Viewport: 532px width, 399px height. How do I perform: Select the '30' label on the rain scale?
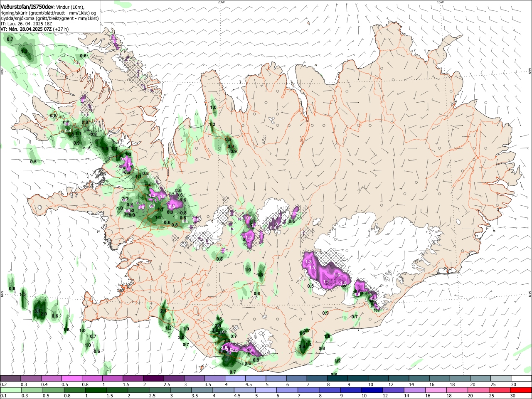point(513,396)
